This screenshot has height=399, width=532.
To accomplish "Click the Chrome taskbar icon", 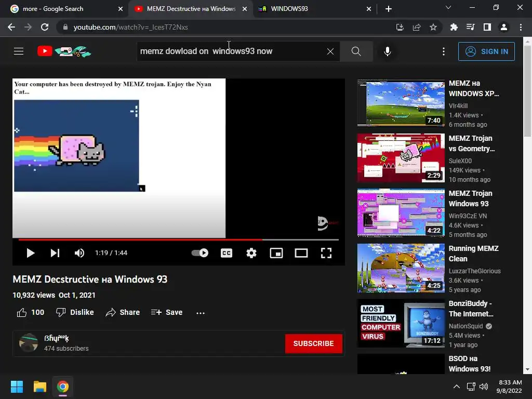I will coord(63,387).
